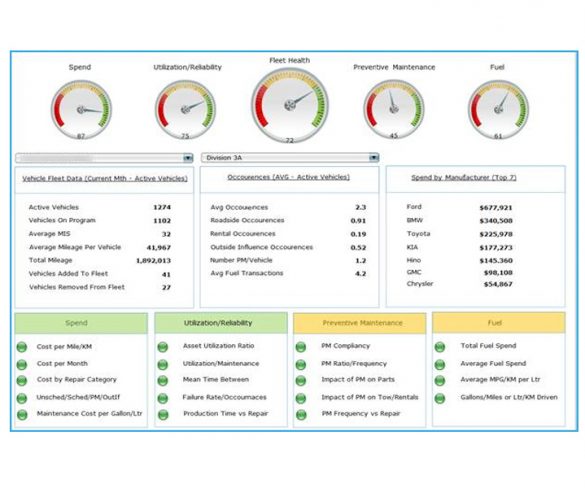585x488 pixels.
Task: Click the Fuel gauge dial
Action: click(498, 109)
